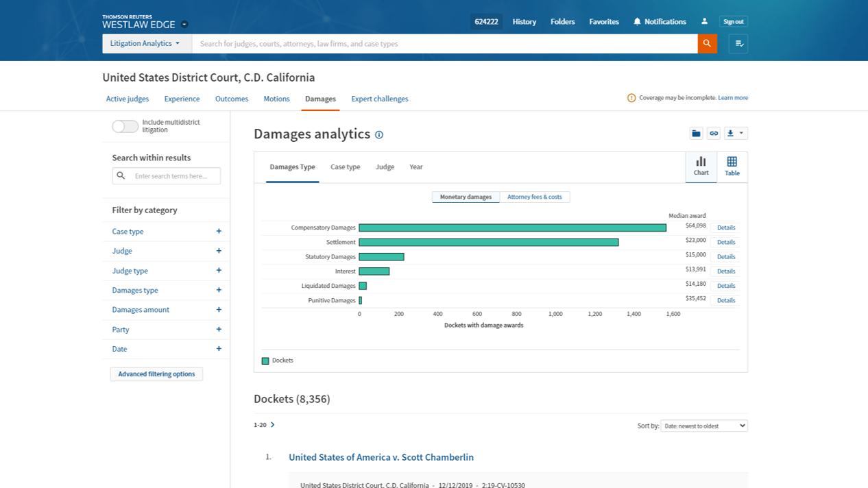Switch to Table view icon
This screenshot has width=868, height=488.
click(x=732, y=167)
